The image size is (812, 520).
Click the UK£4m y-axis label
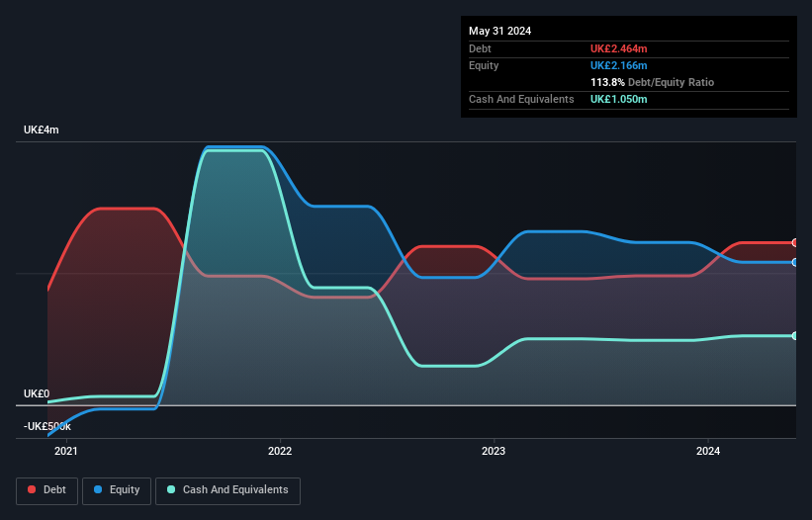pos(41,130)
